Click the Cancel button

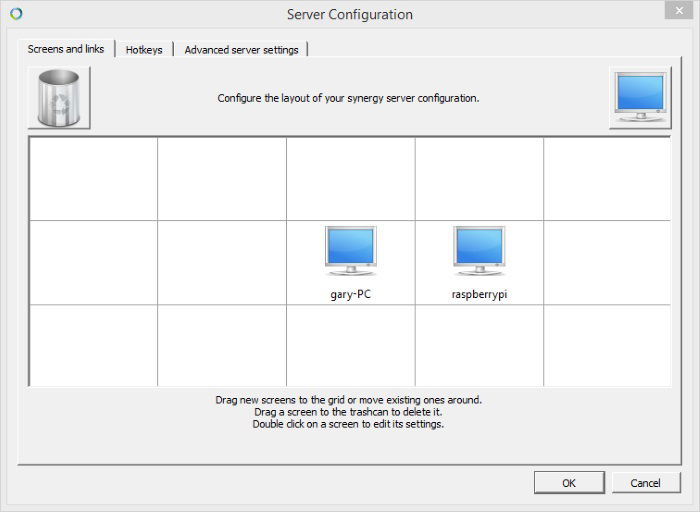coord(646,483)
